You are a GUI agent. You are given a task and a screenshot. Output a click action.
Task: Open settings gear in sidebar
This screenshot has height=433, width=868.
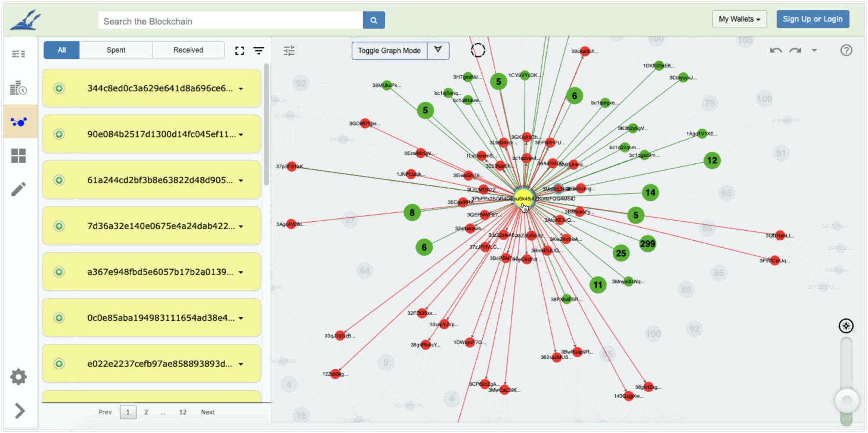point(19,377)
